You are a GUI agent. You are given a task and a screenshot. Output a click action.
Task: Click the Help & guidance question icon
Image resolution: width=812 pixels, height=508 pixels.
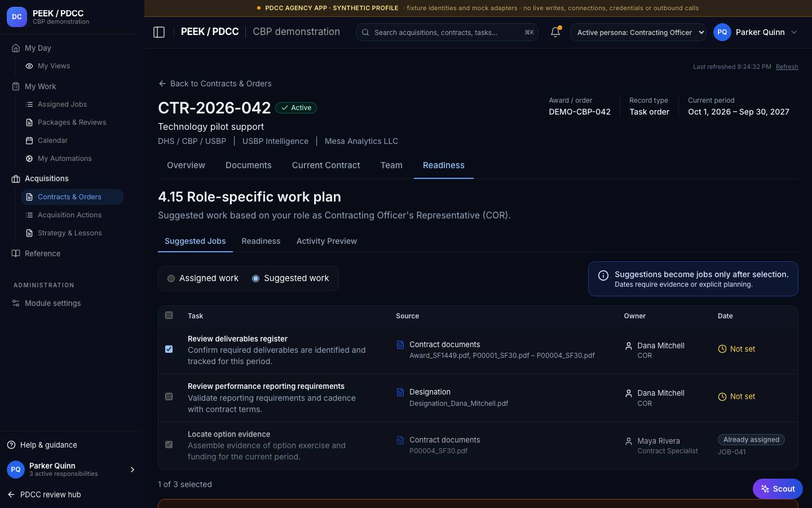tap(11, 445)
